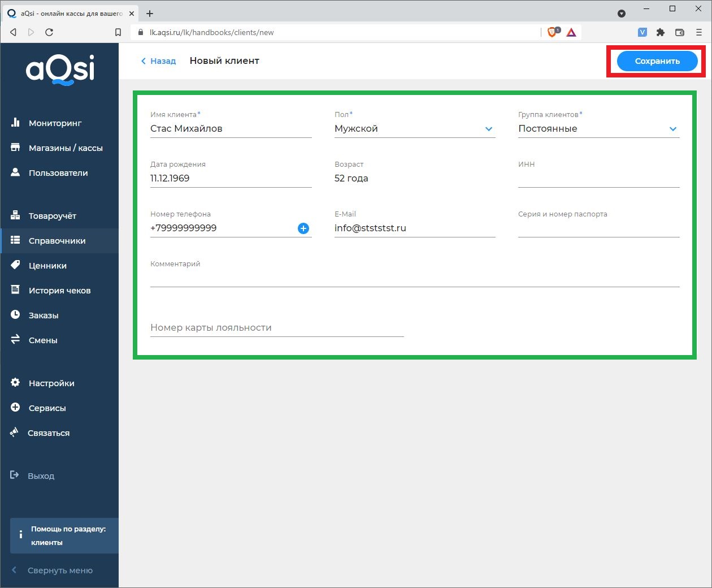Click the Сохранить button
The image size is (712, 588).
[x=657, y=61]
